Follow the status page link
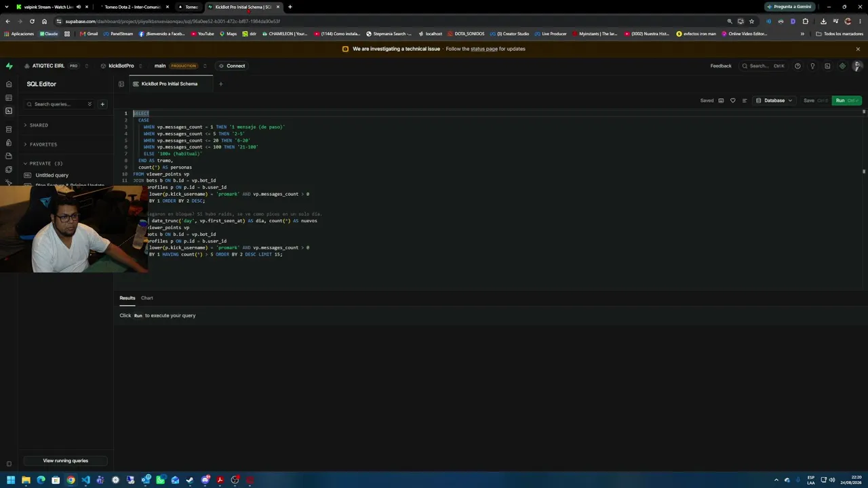This screenshot has height=488, width=868. 484,49
